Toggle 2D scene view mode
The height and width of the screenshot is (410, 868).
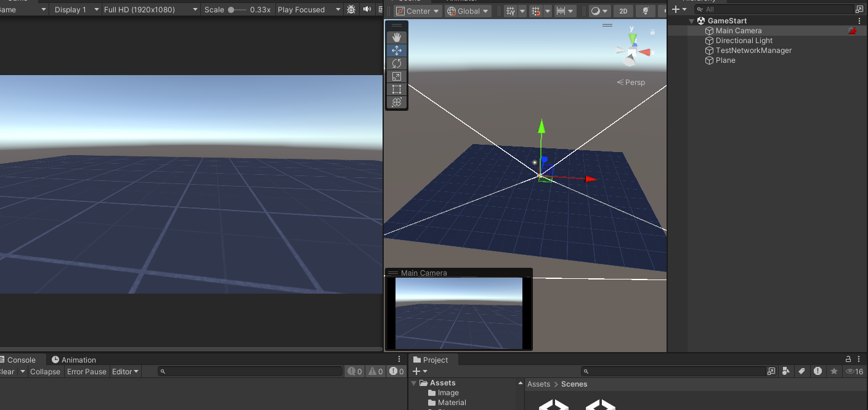pyautogui.click(x=623, y=11)
